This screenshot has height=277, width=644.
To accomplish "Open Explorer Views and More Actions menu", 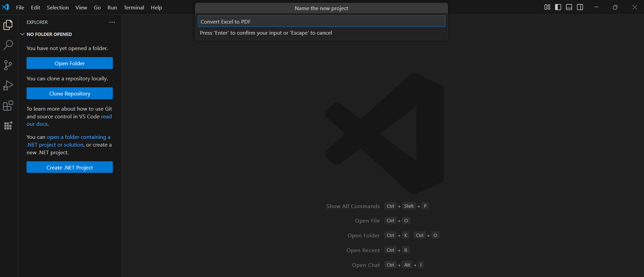I will point(112,22).
